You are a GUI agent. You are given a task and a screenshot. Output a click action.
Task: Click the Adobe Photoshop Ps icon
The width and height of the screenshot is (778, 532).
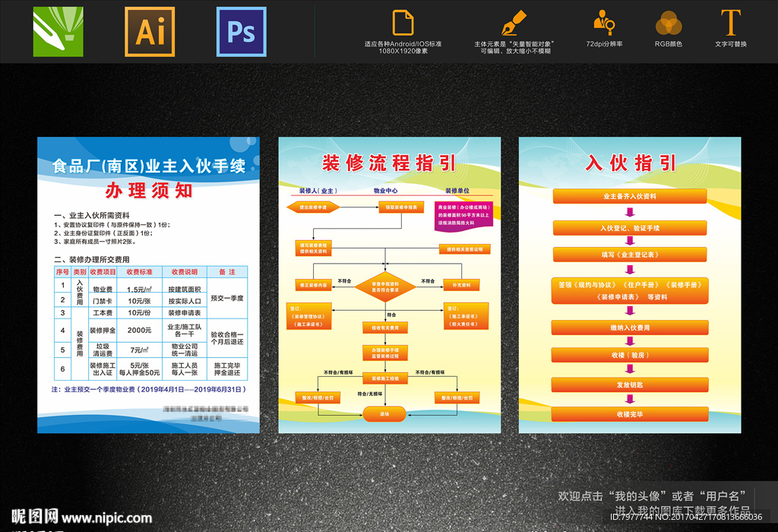pyautogui.click(x=241, y=31)
